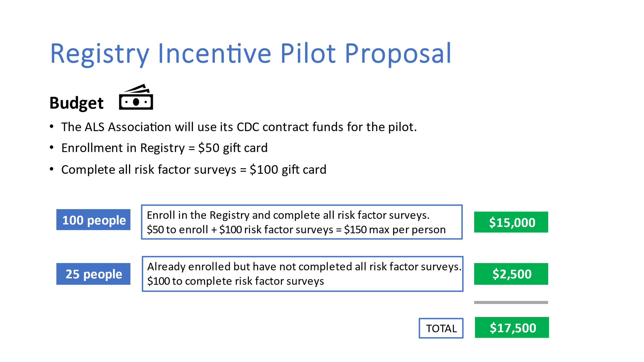
Task: Click the '$50 gift card' text
Action: (x=233, y=148)
